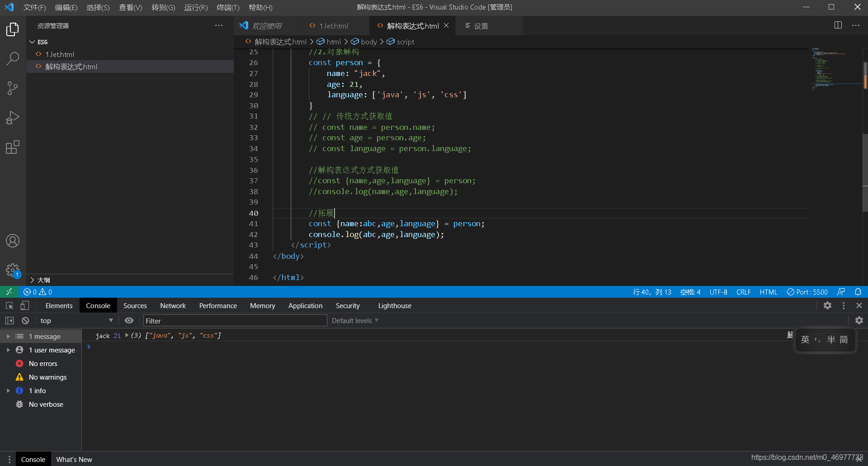This screenshot has height=466, width=868.
Task: Open the explorer panel more actions ellipsis
Action: (219, 26)
